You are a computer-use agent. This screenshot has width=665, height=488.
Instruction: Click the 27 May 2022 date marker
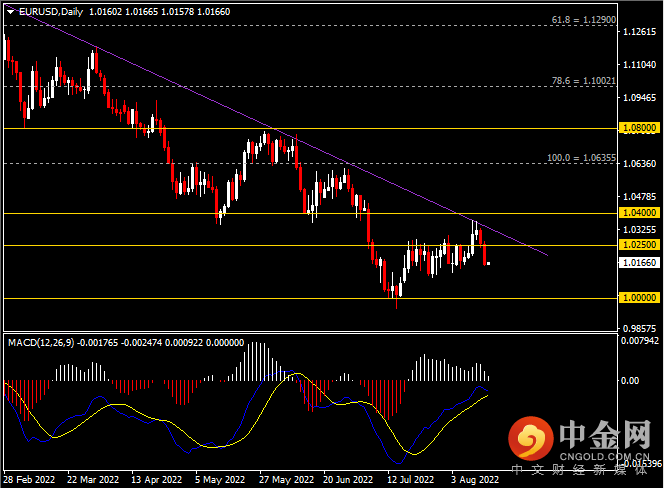pos(286,480)
